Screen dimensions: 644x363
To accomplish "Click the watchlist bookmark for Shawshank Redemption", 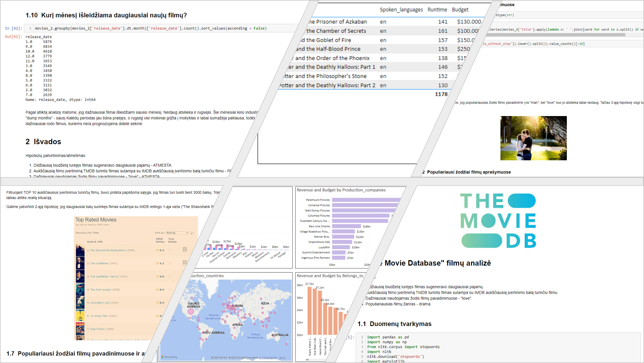I will click(185, 249).
